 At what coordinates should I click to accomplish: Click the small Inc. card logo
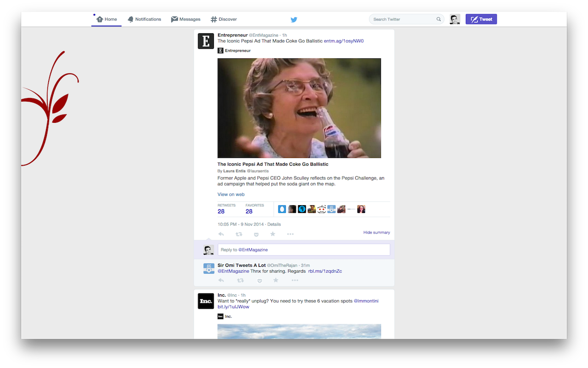tap(220, 316)
